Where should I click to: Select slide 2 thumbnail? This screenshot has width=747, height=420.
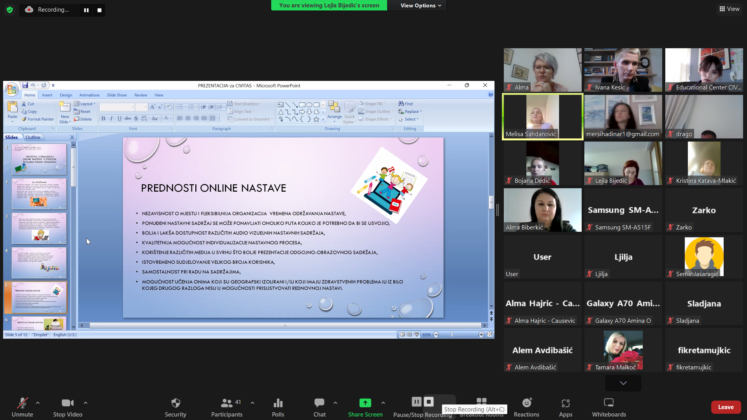(x=39, y=194)
